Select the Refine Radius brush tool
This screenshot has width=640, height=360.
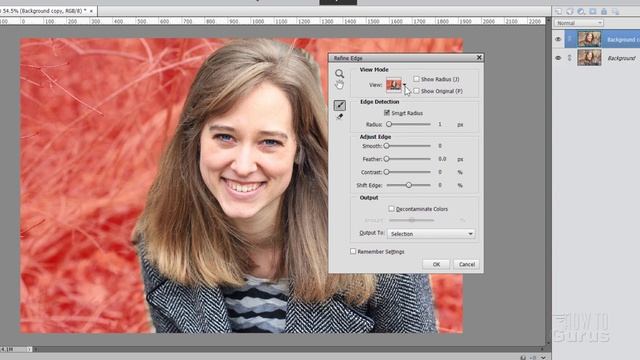pos(340,105)
